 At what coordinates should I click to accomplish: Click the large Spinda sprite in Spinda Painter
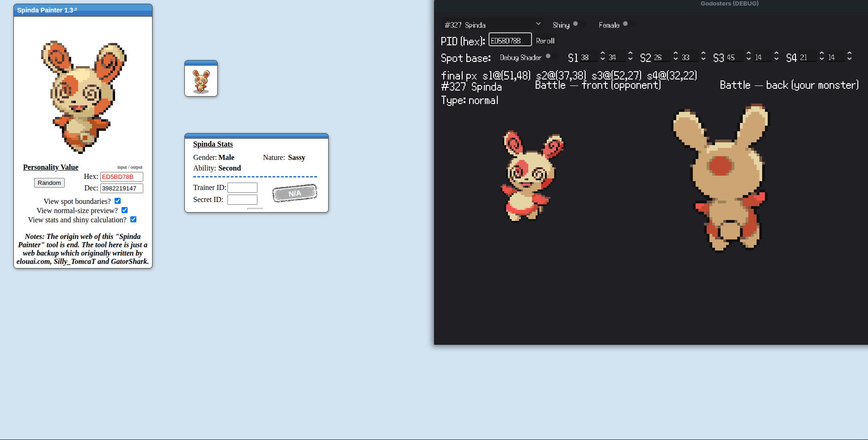pos(83,97)
